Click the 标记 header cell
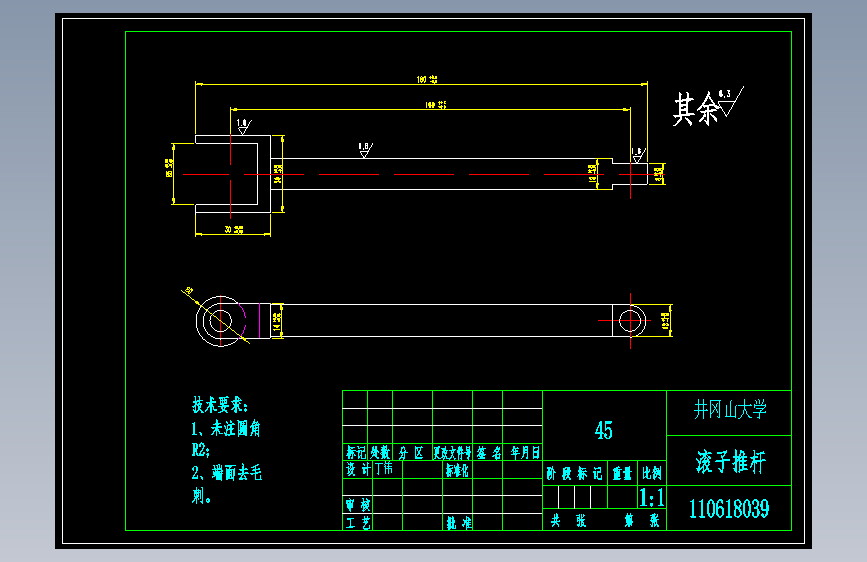 (x=356, y=452)
